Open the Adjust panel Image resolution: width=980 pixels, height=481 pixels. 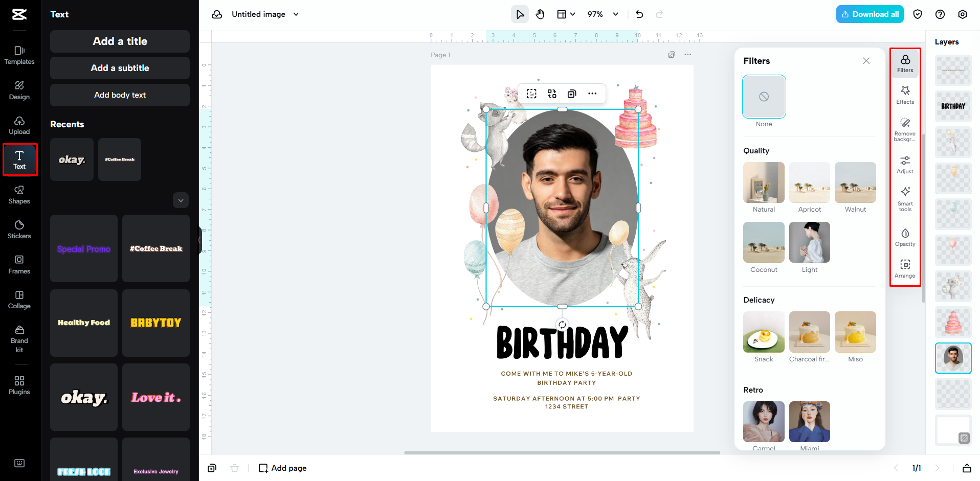pyautogui.click(x=904, y=165)
